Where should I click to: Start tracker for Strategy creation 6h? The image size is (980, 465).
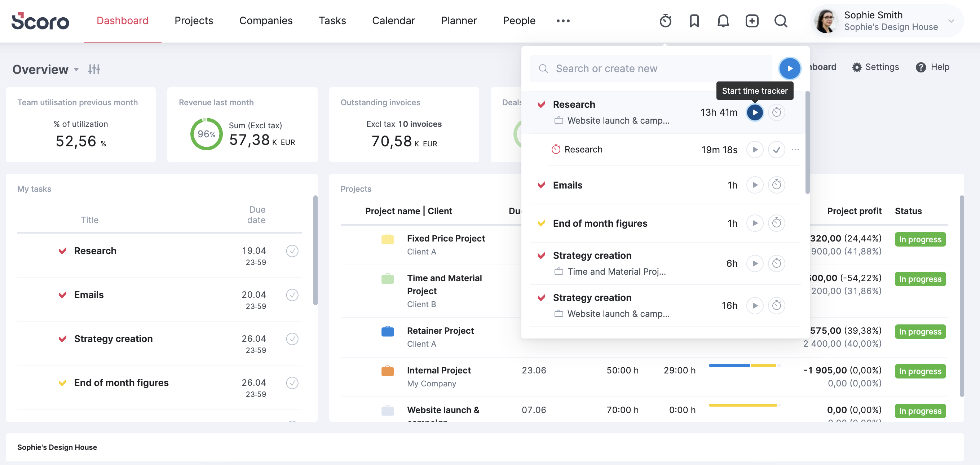click(755, 263)
